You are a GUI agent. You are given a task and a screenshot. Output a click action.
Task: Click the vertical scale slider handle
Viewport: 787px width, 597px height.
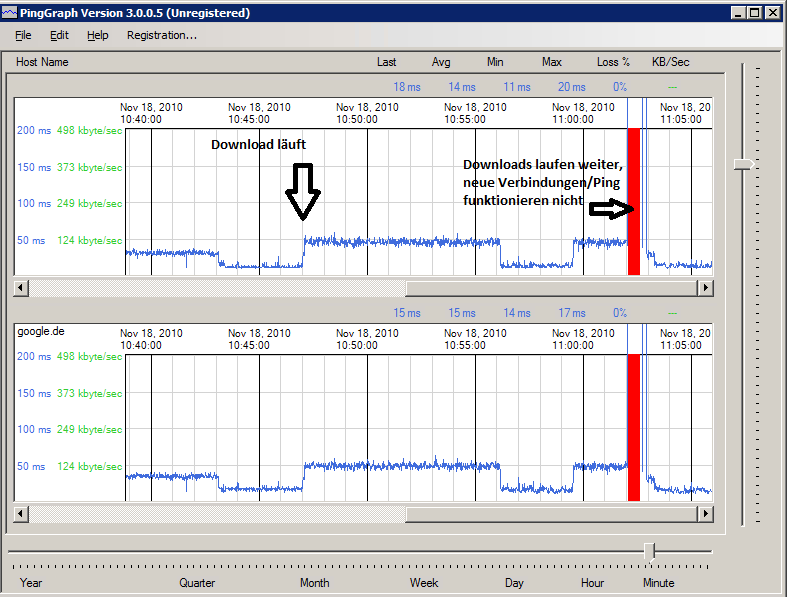[742, 164]
